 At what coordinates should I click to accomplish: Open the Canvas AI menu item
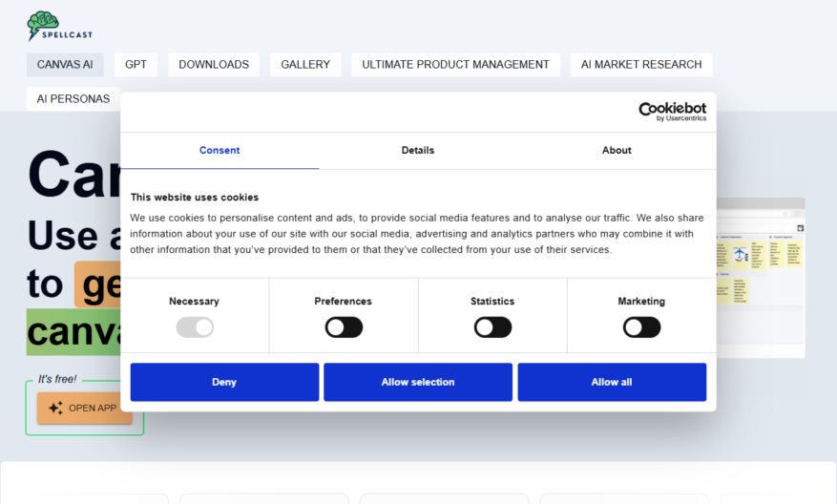click(x=65, y=65)
